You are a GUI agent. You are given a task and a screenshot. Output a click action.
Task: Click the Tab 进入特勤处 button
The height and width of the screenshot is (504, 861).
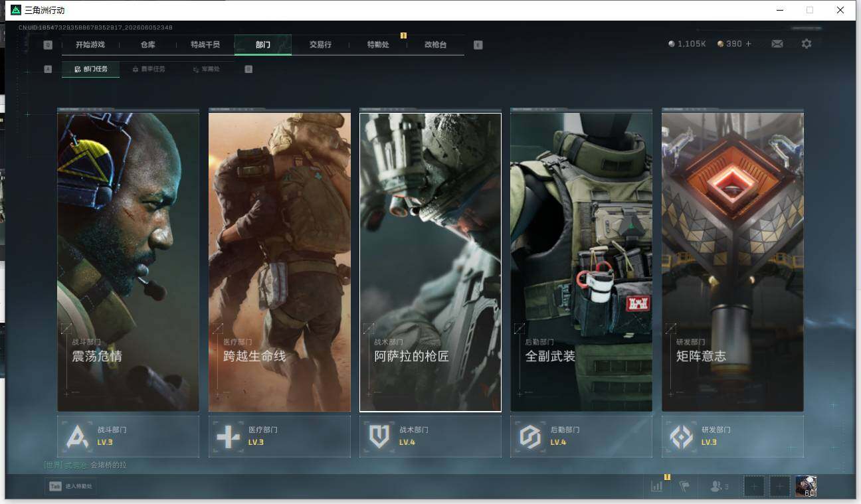tap(70, 486)
